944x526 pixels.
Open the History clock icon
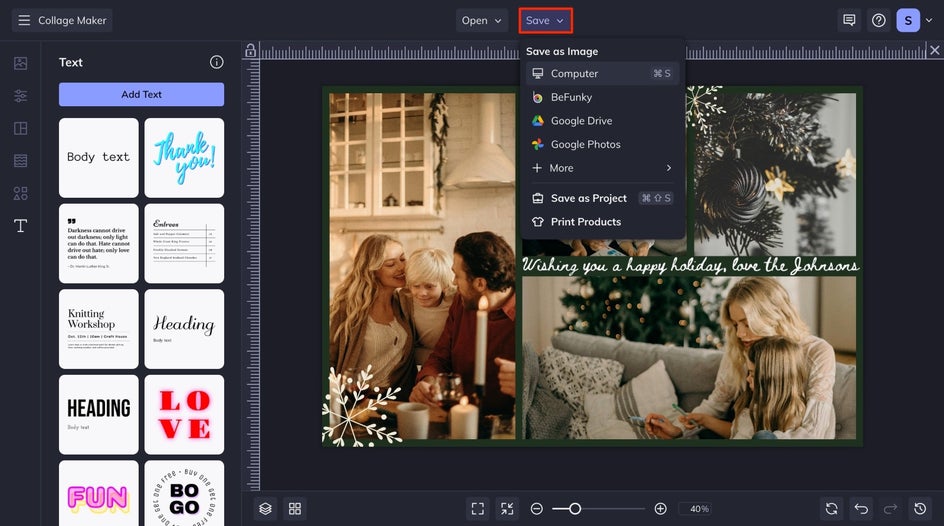[920, 509]
